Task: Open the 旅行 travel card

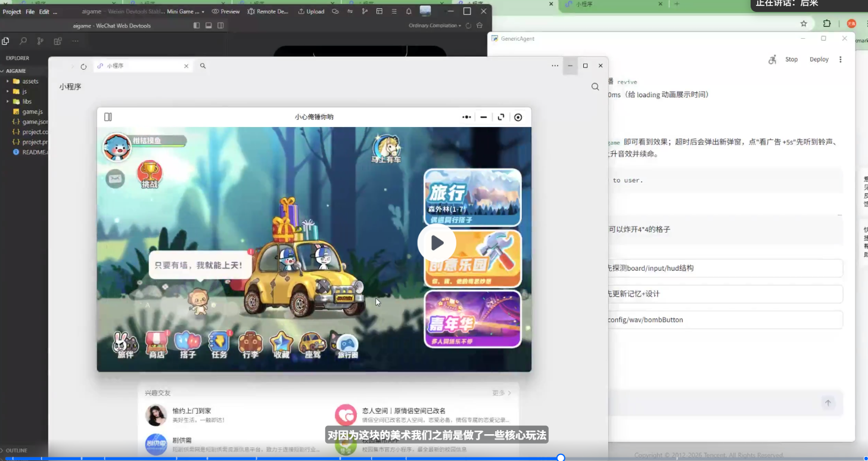Action: [472, 197]
